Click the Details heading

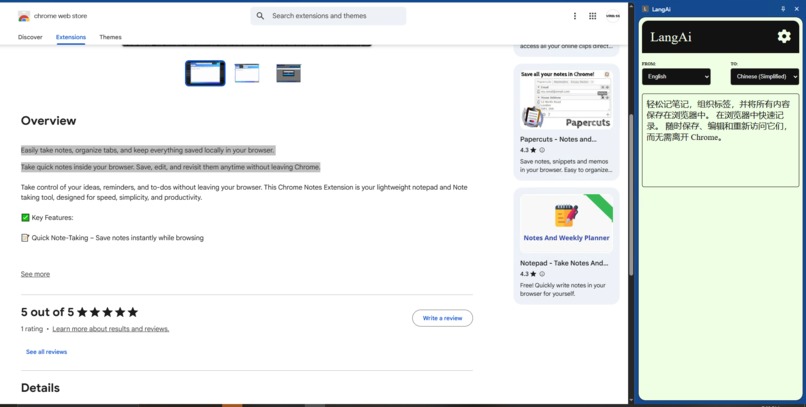tap(40, 388)
